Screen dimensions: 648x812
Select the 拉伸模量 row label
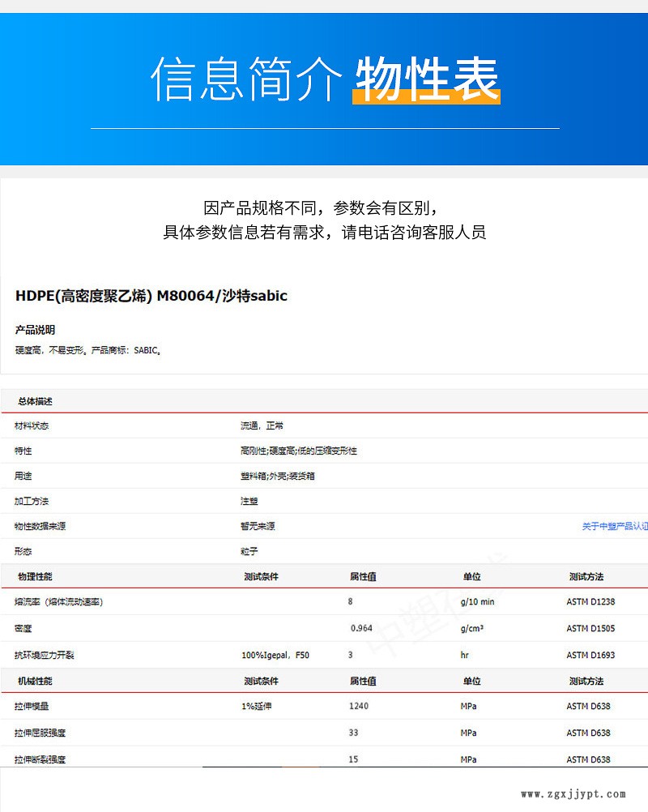coord(32,707)
